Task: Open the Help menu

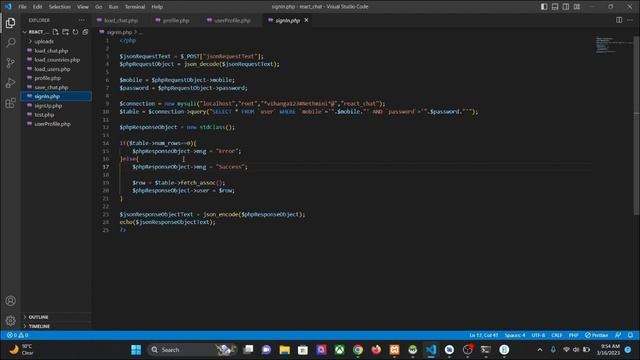Action: tap(157, 7)
